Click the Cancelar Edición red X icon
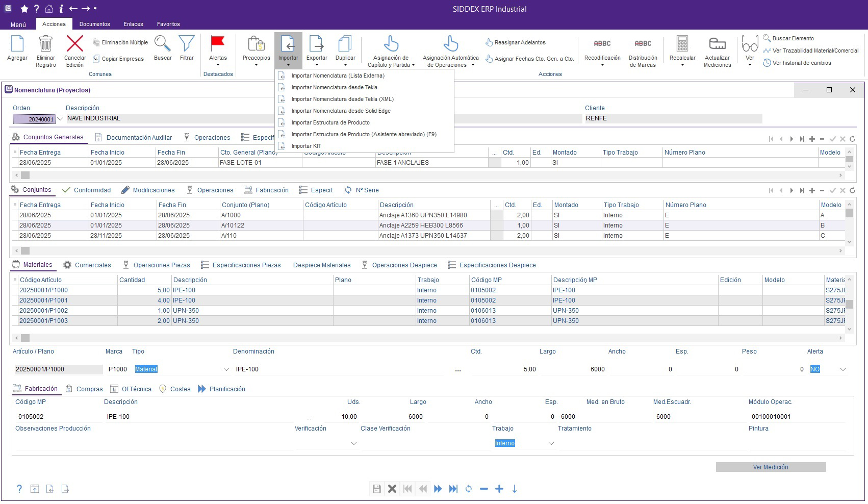 point(75,44)
